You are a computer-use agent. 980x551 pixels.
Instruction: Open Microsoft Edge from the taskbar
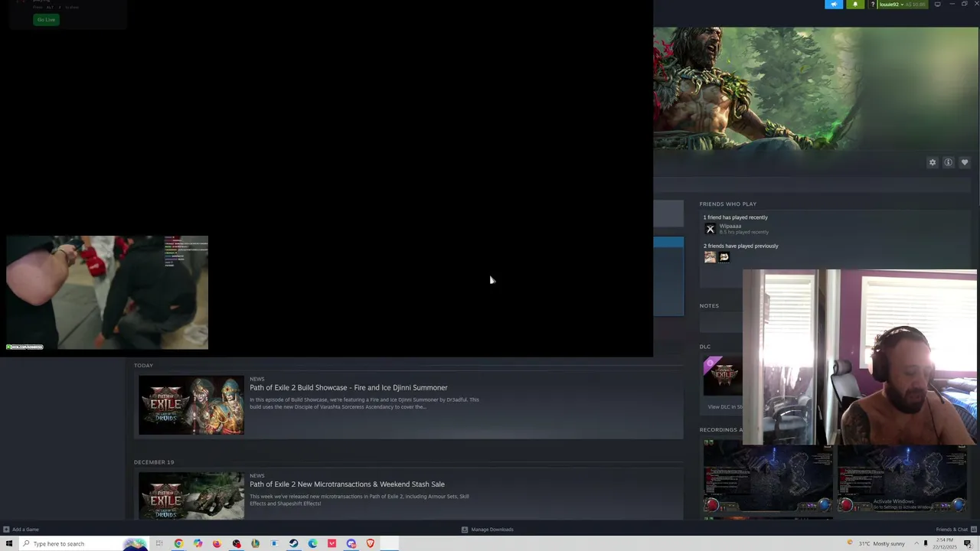pyautogui.click(x=312, y=543)
